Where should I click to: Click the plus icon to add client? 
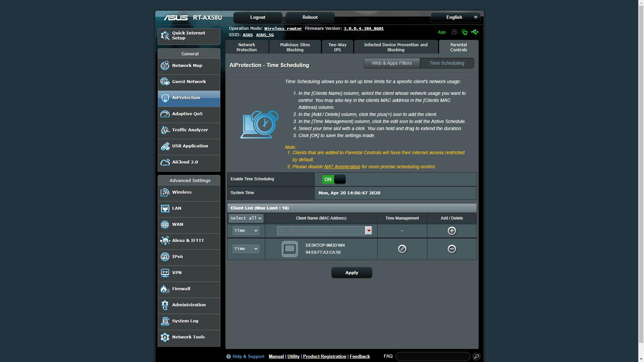[x=452, y=231]
